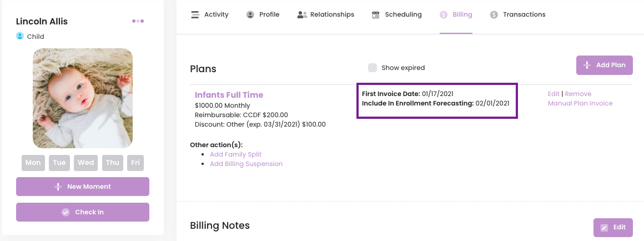Click the Enrollment Forecasting 02/01/2021 text
This screenshot has height=241, width=644.
(x=435, y=103)
